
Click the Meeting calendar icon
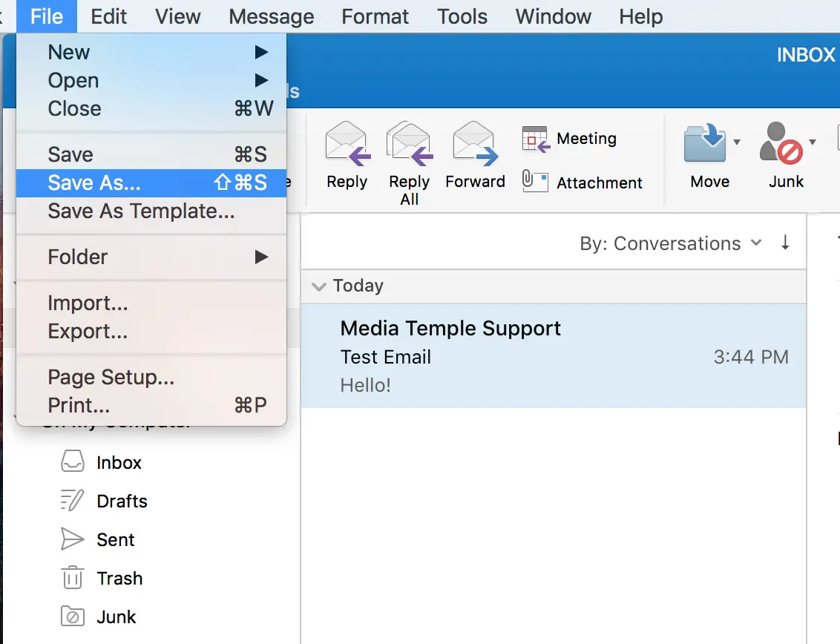(535, 139)
